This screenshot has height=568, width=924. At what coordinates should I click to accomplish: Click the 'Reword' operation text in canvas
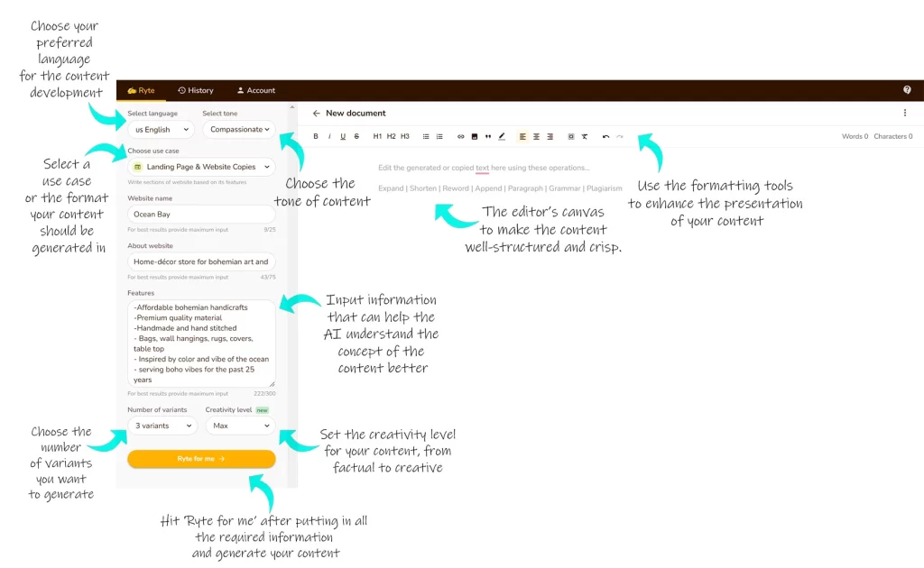456,188
